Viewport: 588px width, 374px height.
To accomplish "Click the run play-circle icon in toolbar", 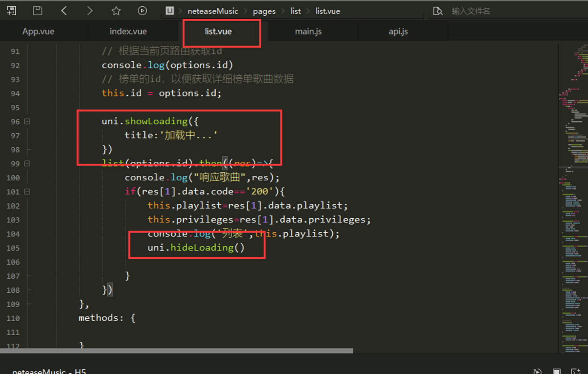I will tap(143, 11).
